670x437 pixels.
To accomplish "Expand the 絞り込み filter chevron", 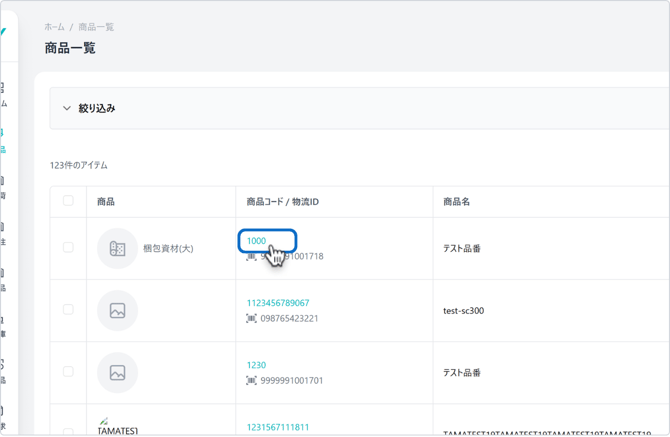I will point(67,108).
